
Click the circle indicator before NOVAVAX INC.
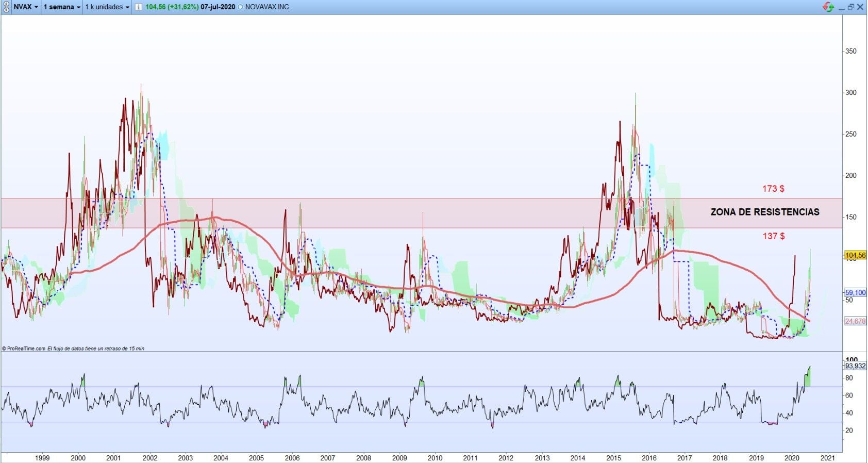pyautogui.click(x=240, y=7)
